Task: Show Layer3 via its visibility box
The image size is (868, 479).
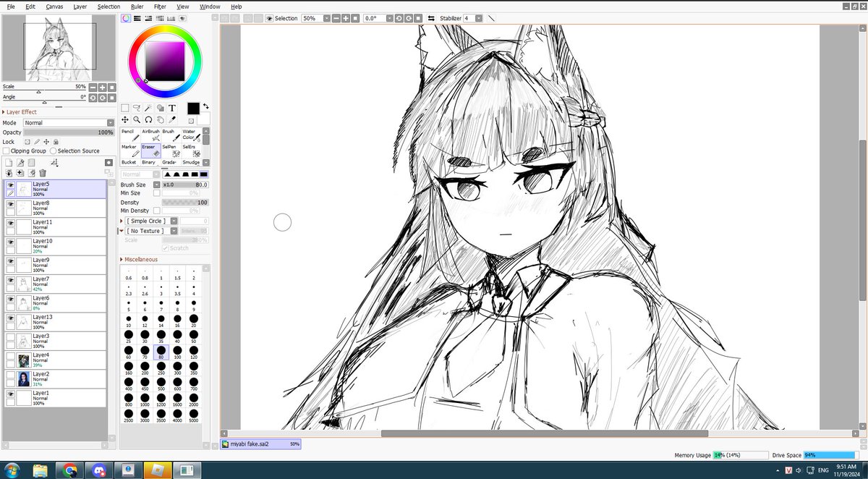Action: click(x=11, y=337)
